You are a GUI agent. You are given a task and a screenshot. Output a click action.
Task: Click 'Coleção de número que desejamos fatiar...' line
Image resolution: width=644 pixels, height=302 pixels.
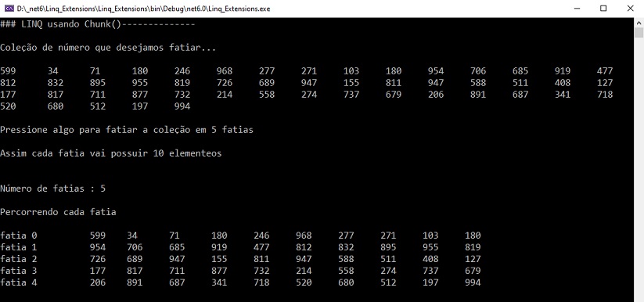coord(108,48)
